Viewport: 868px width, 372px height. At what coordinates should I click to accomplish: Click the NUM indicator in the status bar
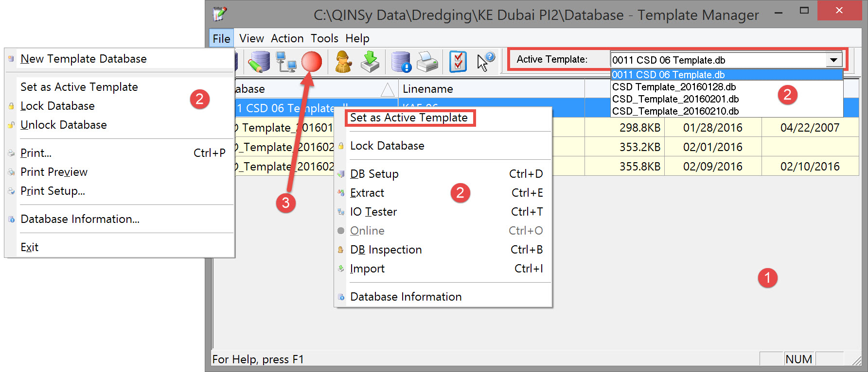[x=799, y=359]
